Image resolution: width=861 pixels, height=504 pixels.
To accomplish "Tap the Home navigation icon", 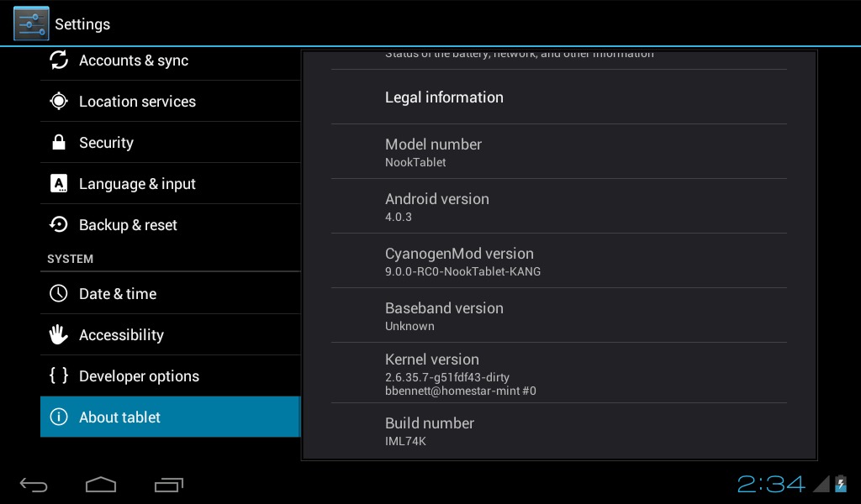I will coord(101,484).
